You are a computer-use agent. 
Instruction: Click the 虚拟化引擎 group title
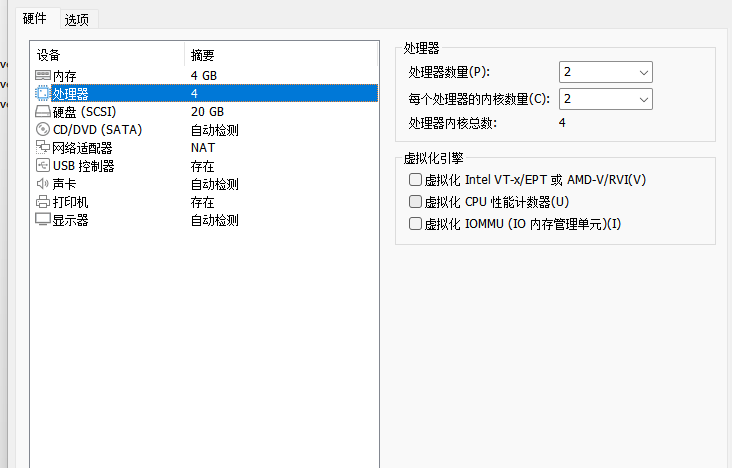click(434, 158)
